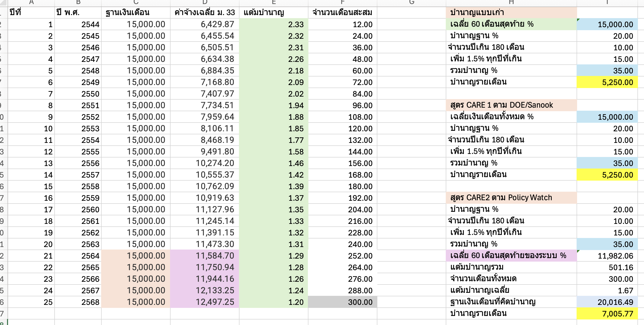Select the ปีที่ header cell
This screenshot has width=644, height=325.
31,12
